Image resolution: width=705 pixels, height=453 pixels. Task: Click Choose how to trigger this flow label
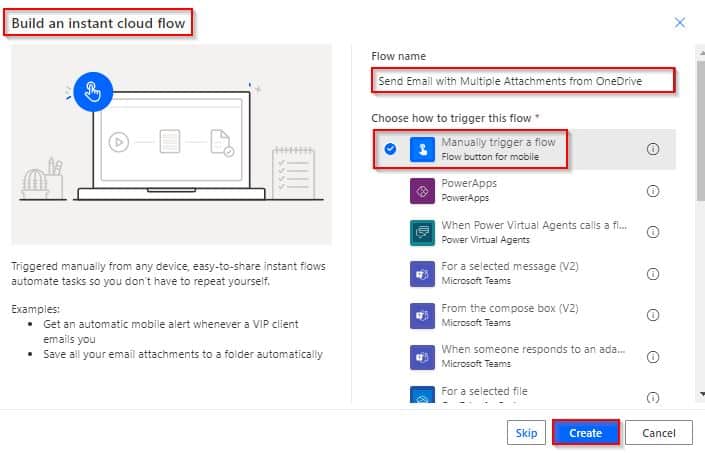coord(455,118)
